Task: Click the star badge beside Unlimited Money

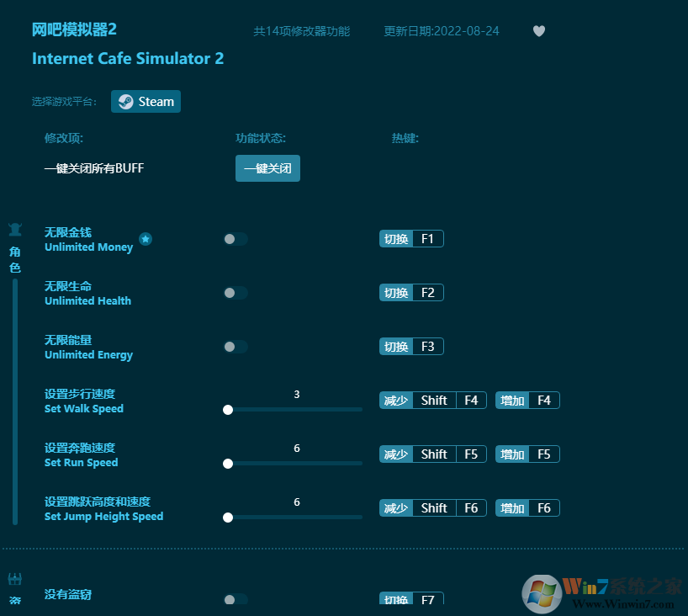Action: click(x=146, y=239)
